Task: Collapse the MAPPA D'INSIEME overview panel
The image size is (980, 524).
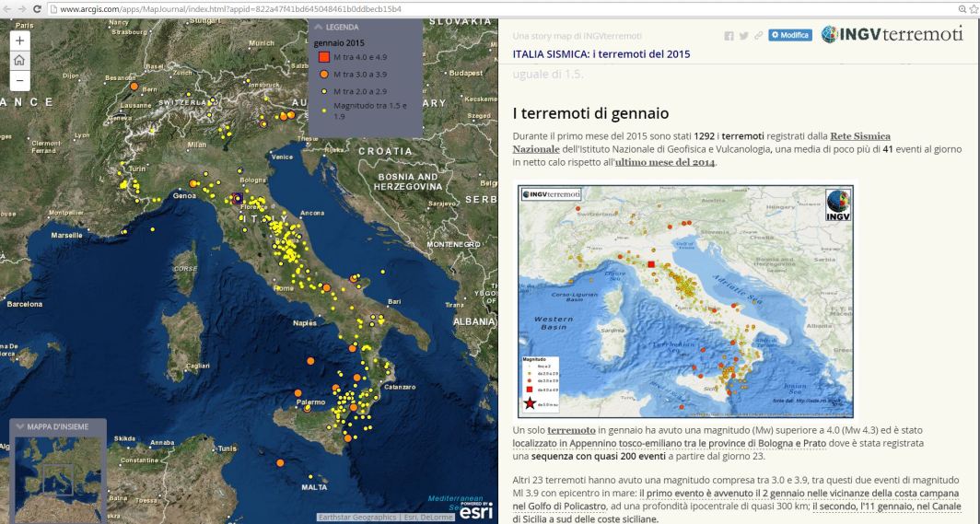Action: pos(20,427)
